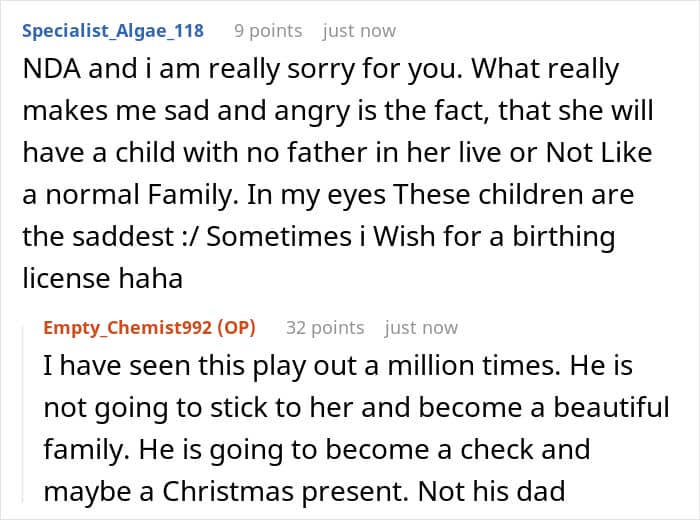Open Specialist_Algae_118's user profile link
700x520 pixels.
point(112,30)
